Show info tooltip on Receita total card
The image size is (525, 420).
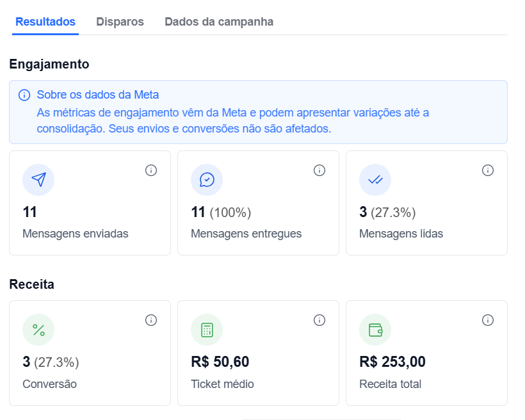coord(488,320)
